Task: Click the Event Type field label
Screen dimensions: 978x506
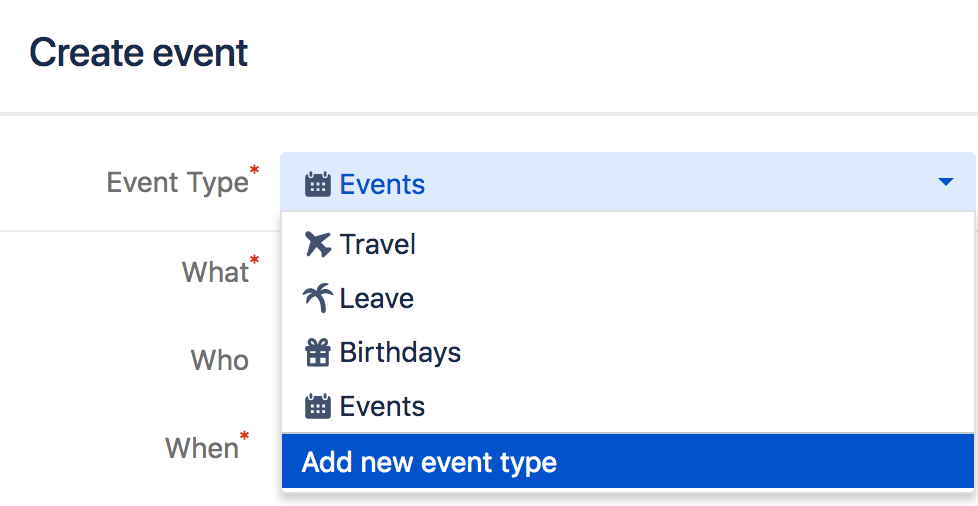Action: [177, 183]
